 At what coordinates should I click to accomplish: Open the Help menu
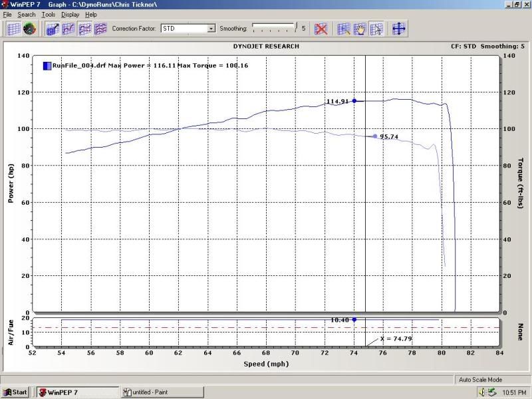coord(91,15)
